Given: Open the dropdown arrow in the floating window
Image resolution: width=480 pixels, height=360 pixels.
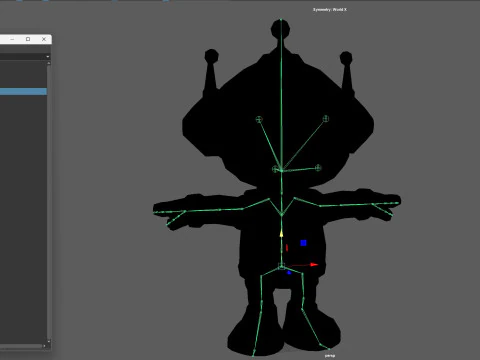Looking at the screenshot, I should coord(48,57).
